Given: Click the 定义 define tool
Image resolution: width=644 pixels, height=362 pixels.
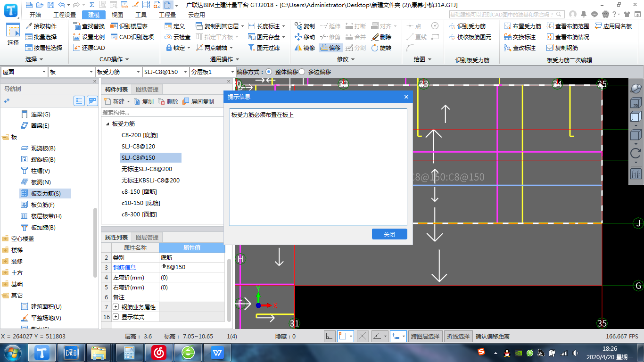Looking at the screenshot, I should (175, 26).
